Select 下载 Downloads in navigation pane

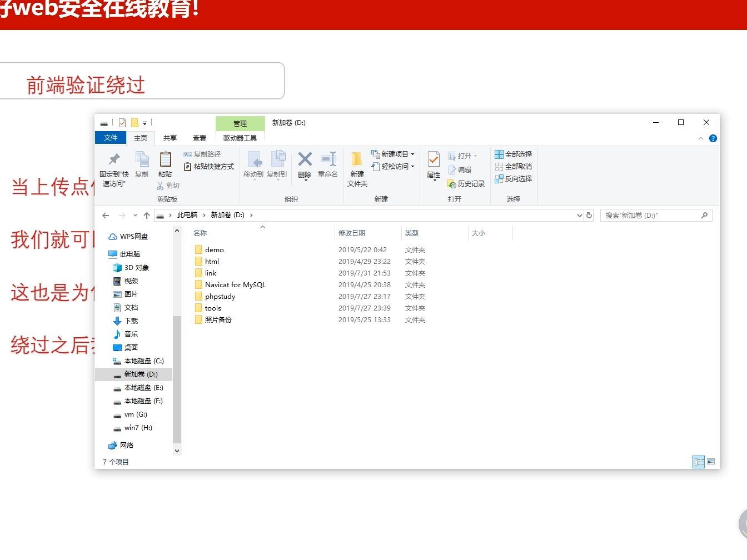(126, 321)
